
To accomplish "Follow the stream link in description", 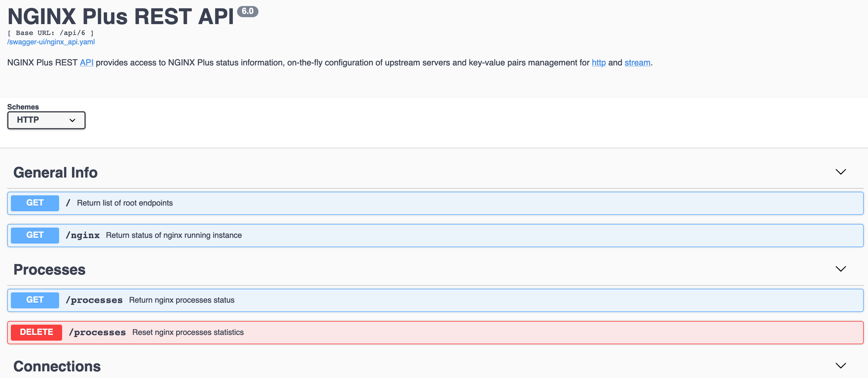I will click(x=637, y=63).
